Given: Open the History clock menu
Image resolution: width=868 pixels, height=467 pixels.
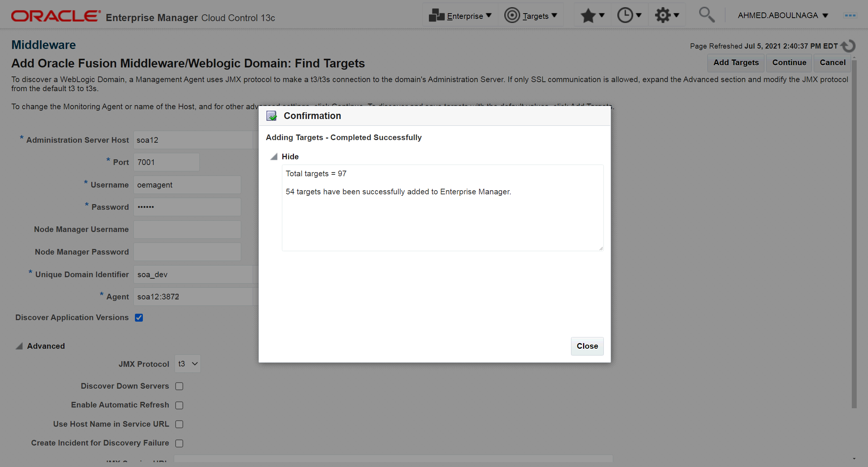Looking at the screenshot, I should [629, 16].
